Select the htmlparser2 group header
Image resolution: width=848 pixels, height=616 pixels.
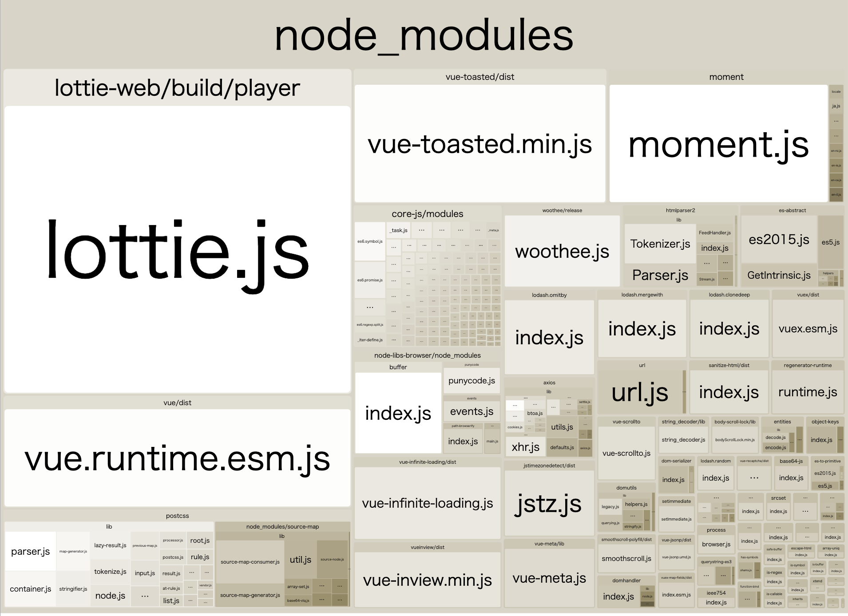(x=681, y=210)
